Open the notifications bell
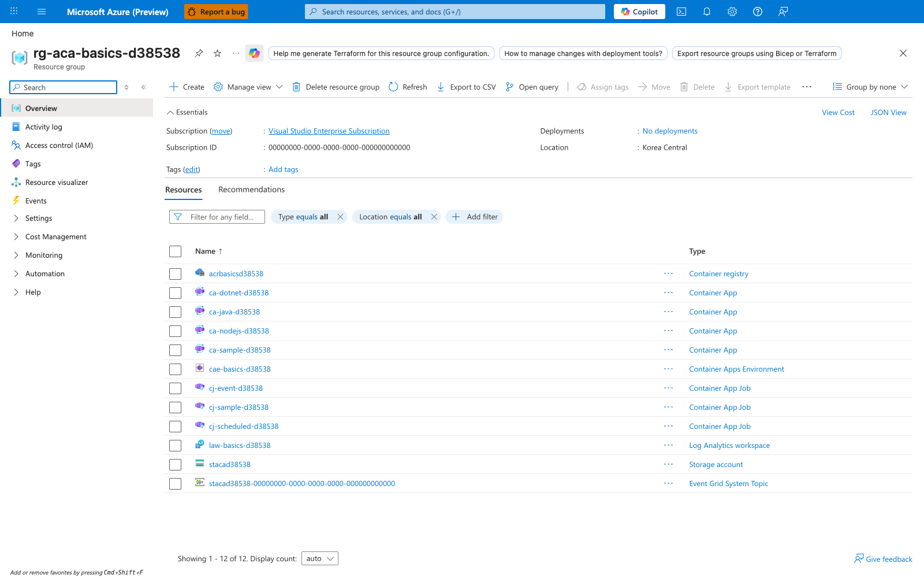924x578 pixels. coord(707,12)
